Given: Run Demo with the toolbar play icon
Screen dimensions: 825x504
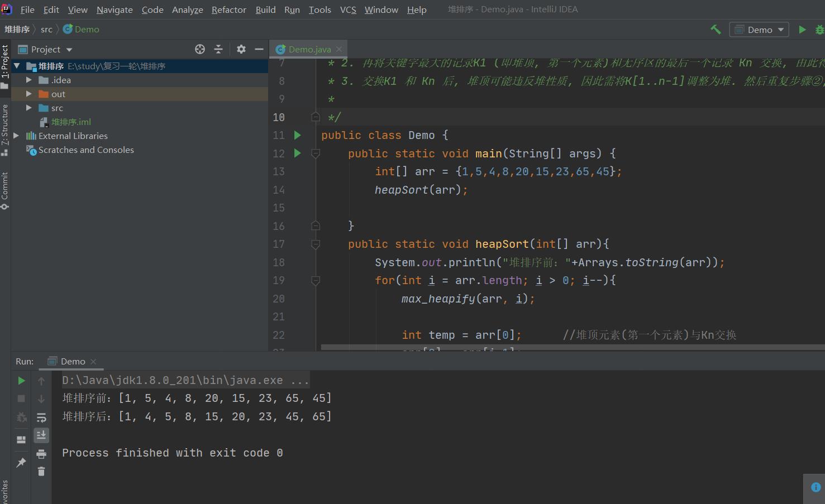Looking at the screenshot, I should click(802, 30).
